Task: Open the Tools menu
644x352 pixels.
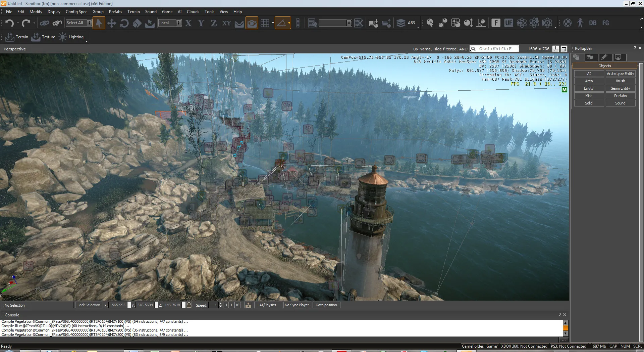Action: (209, 12)
